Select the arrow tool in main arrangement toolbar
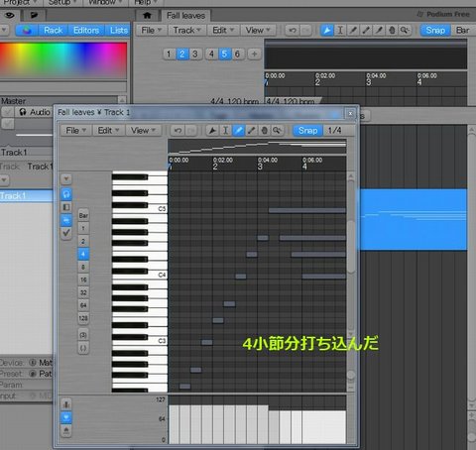The image size is (476, 450). 327,31
